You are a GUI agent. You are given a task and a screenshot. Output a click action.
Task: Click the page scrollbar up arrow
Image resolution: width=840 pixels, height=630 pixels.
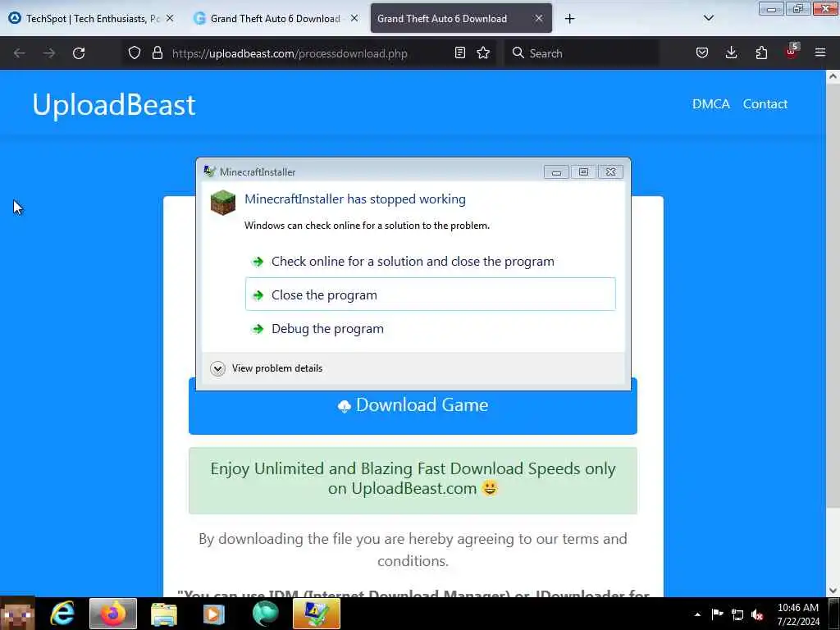tap(833, 76)
